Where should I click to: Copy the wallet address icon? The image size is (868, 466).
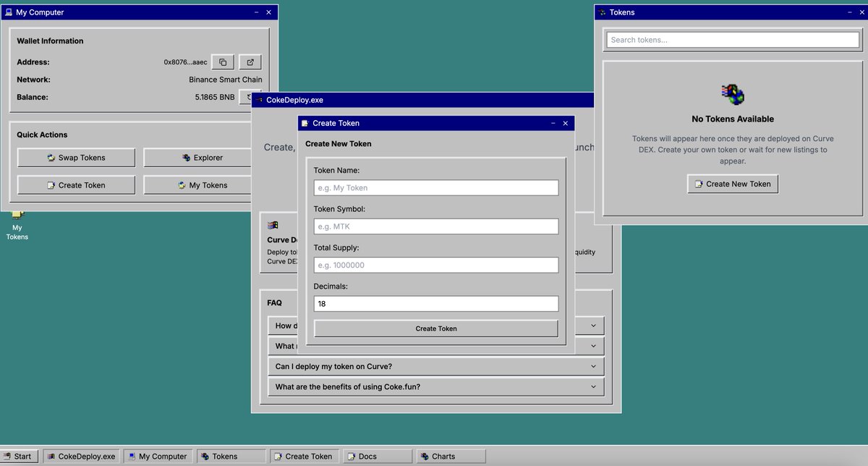pos(223,62)
